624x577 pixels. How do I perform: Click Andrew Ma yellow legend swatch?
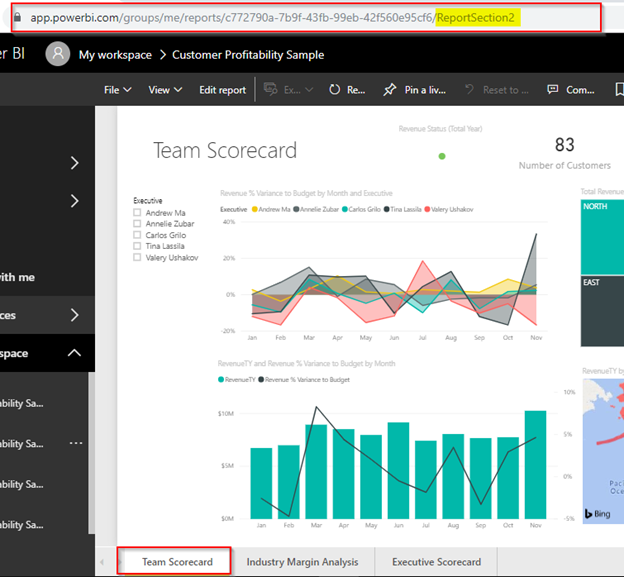(255, 209)
